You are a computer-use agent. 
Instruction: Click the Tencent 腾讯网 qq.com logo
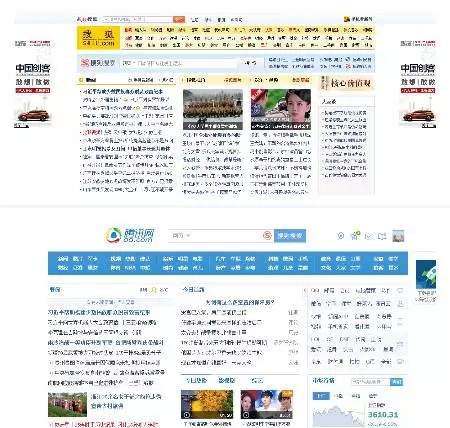130,235
